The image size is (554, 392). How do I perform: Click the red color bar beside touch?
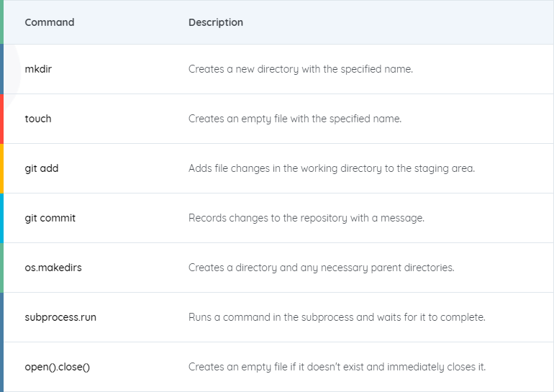point(1,119)
